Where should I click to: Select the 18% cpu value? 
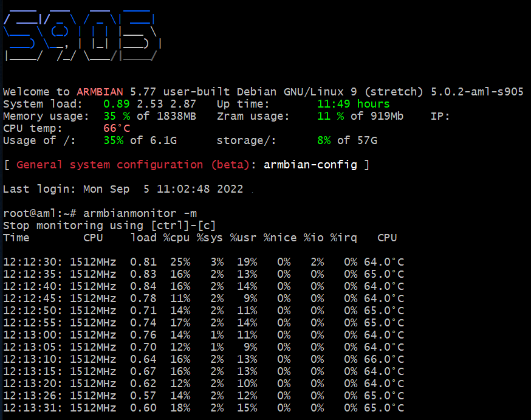point(180,408)
